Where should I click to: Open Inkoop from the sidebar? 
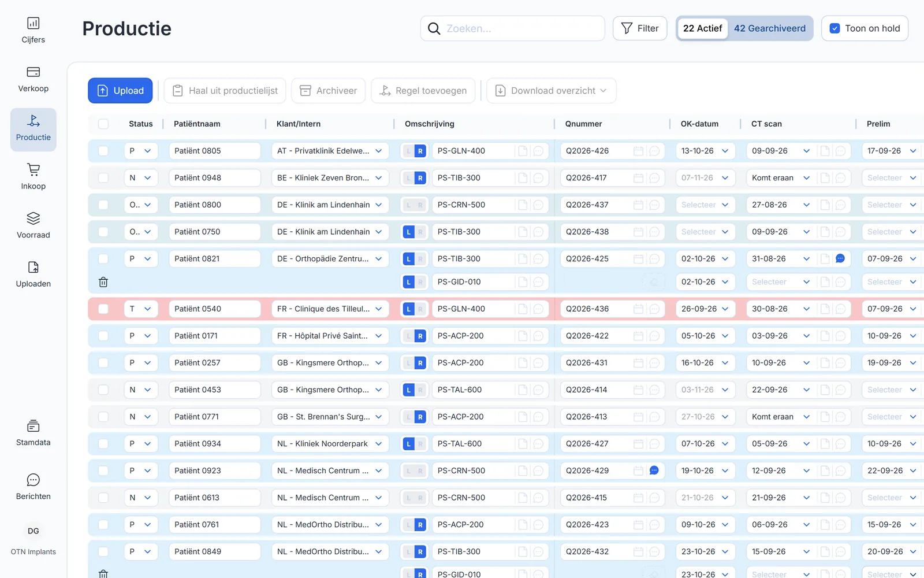pos(33,177)
